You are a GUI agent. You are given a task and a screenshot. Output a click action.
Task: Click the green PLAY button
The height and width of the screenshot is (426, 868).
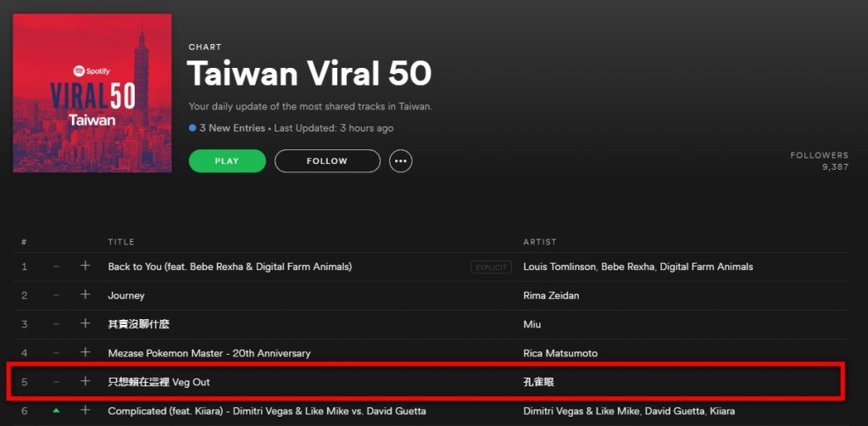(x=227, y=161)
